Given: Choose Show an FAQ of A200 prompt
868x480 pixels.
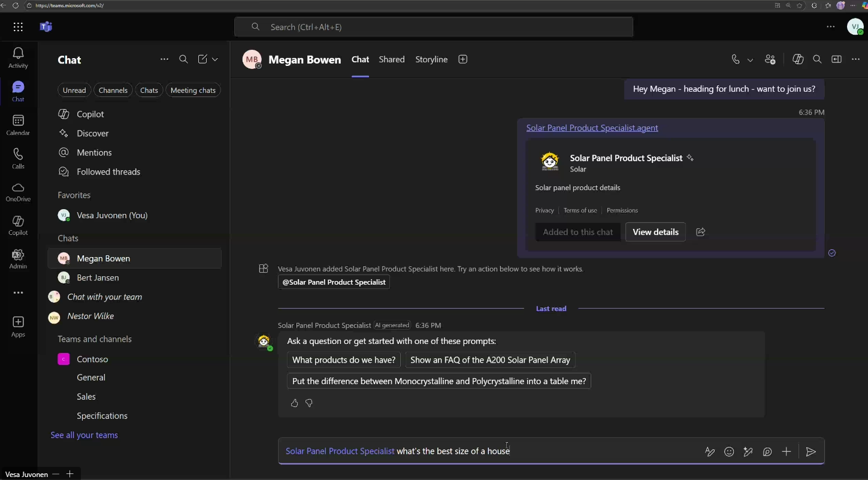Looking at the screenshot, I should pos(490,360).
